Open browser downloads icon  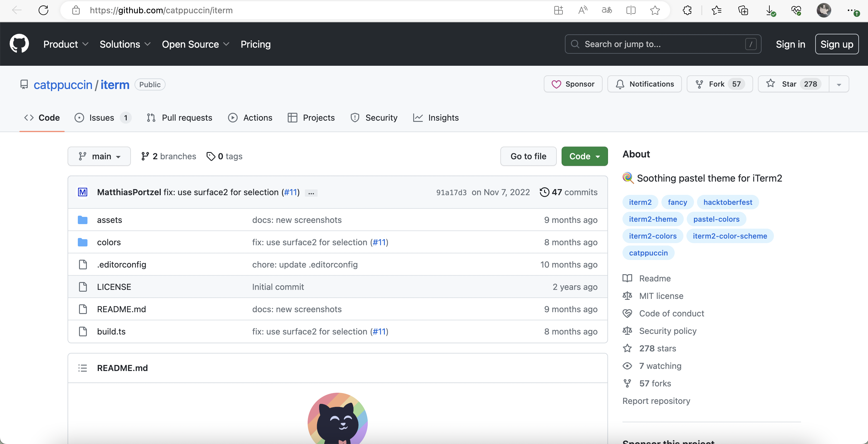(770, 10)
